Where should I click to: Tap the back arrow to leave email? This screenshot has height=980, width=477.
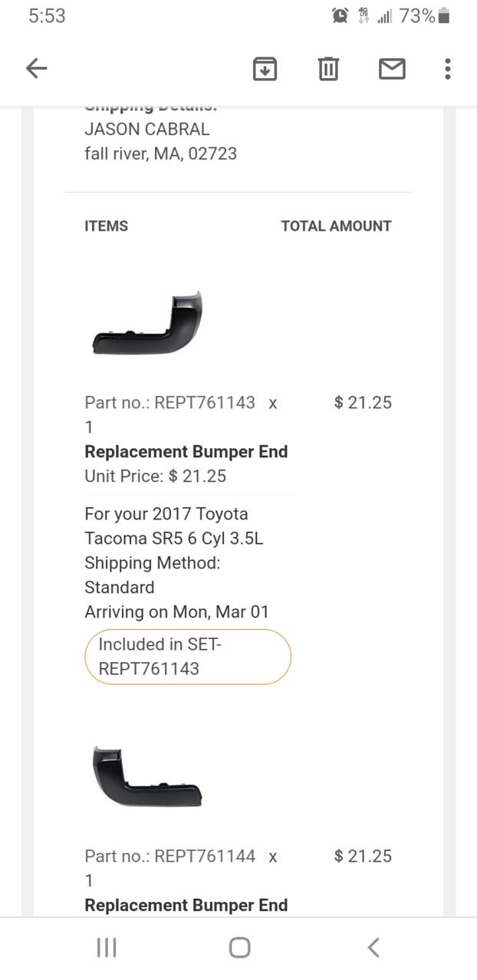[x=37, y=69]
